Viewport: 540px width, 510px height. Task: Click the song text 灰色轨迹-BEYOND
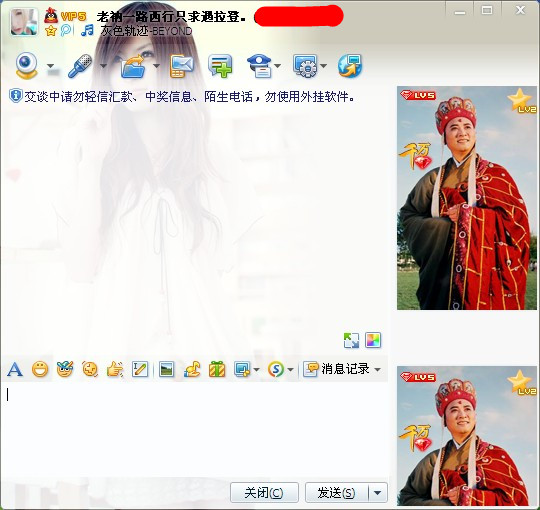(146, 31)
